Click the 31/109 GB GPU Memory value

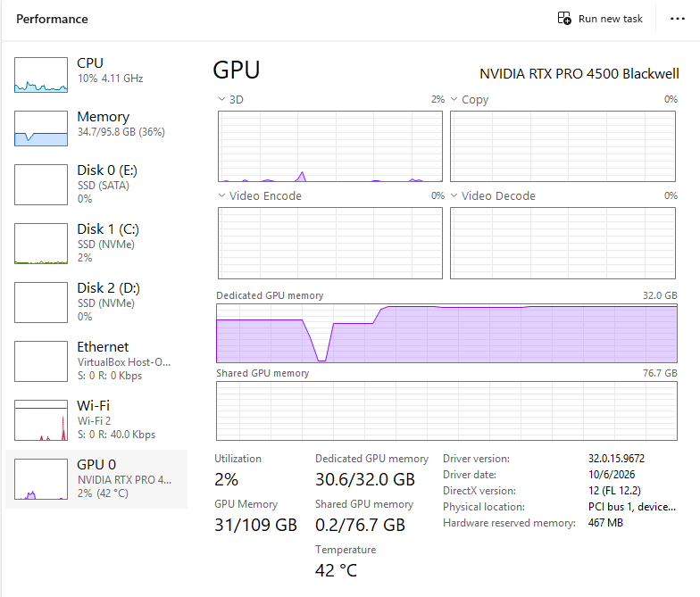point(255,525)
